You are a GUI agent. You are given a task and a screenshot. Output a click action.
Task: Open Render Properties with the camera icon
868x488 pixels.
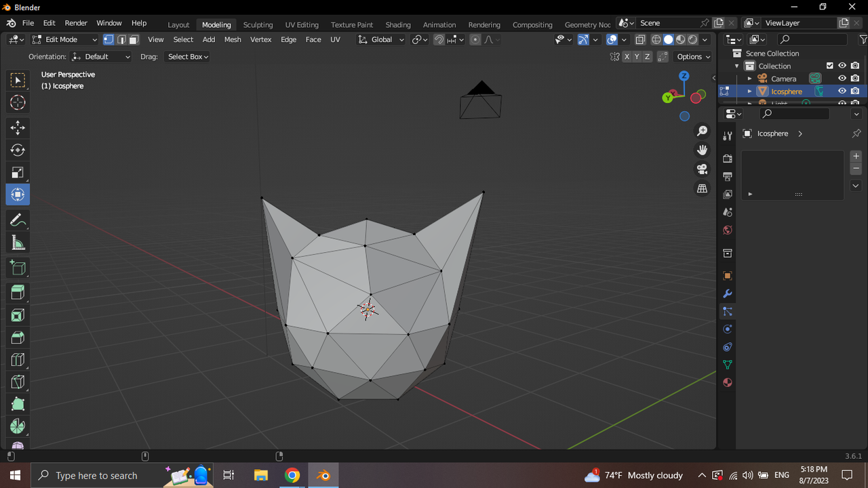(727, 158)
